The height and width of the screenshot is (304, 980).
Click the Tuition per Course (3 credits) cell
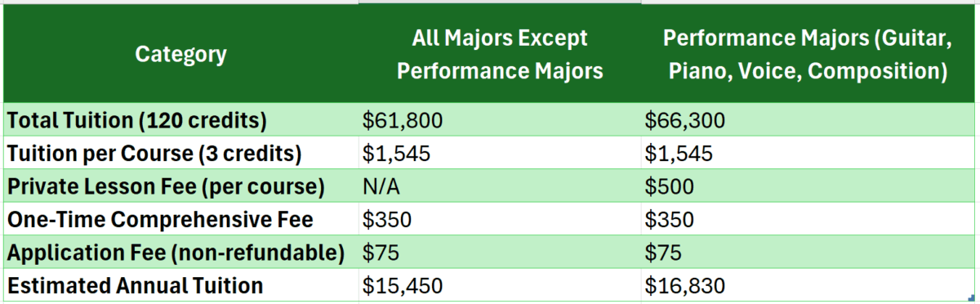[180, 154]
